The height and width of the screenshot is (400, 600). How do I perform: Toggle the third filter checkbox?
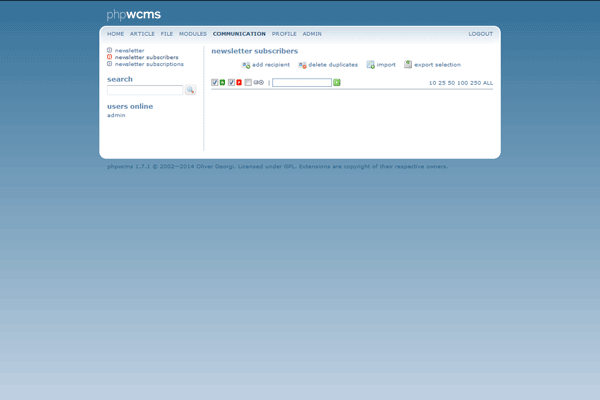(x=249, y=83)
